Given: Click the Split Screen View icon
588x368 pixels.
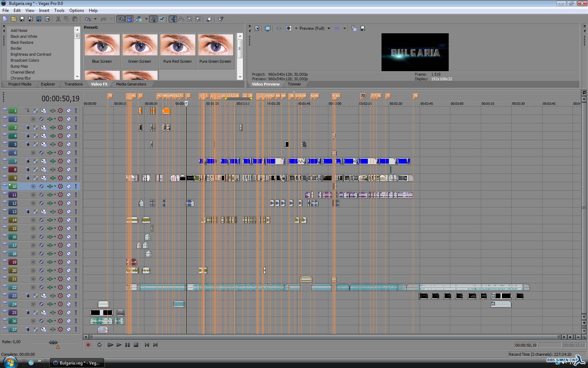Looking at the screenshot, I should (289, 28).
